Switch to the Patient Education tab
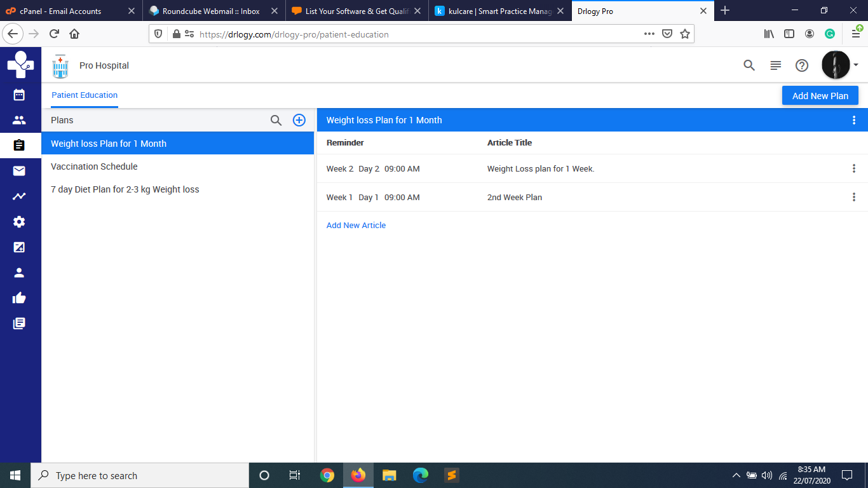 point(84,95)
